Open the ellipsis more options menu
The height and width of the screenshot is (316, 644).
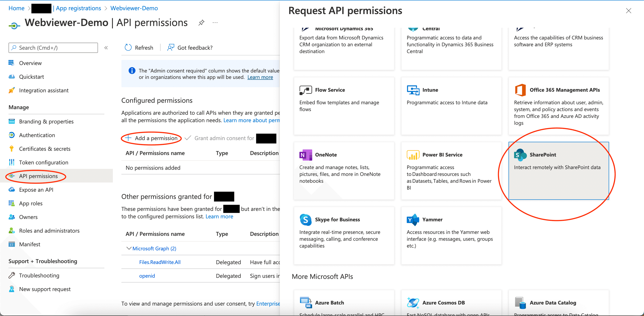click(x=215, y=23)
